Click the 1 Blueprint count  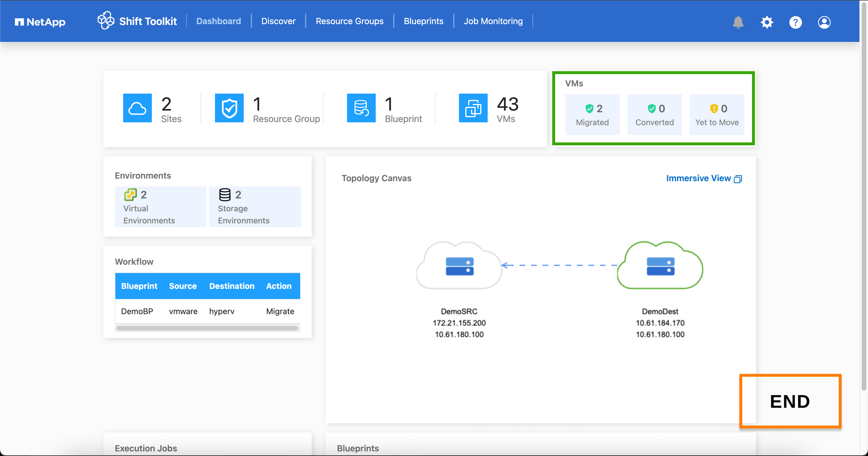click(389, 104)
